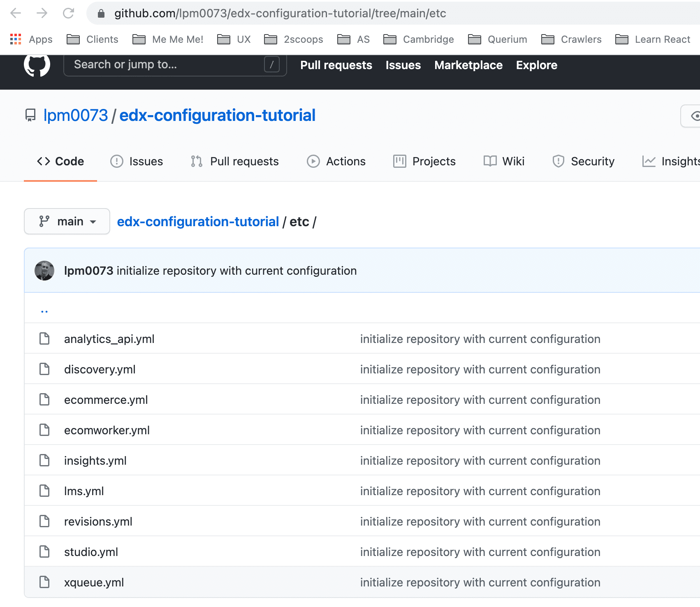The height and width of the screenshot is (607, 700).
Task: Click commit message on ecommerce.yml row
Action: tap(480, 400)
